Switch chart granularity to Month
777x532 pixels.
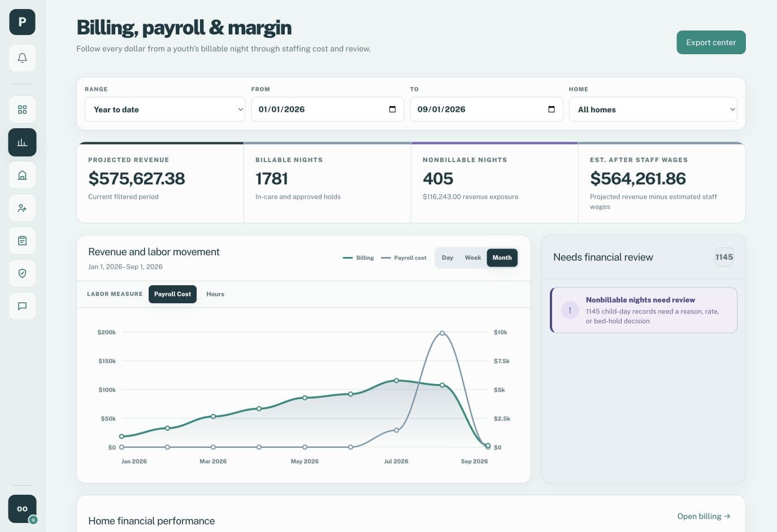(502, 258)
